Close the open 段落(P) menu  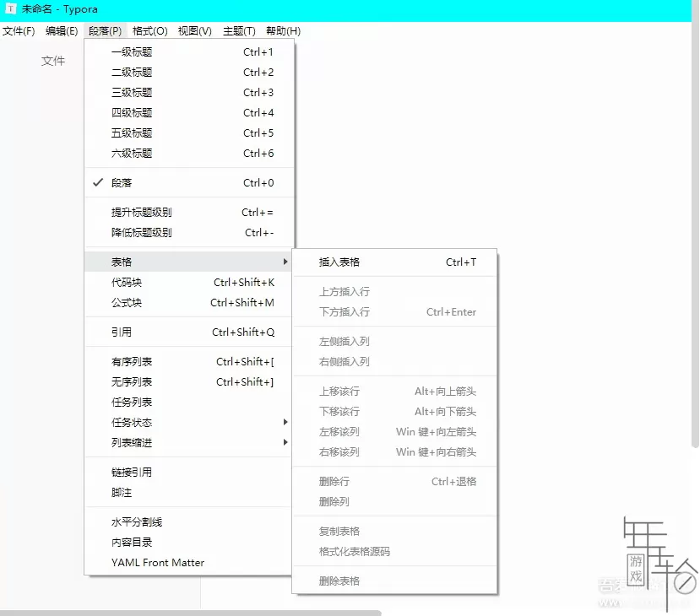105,30
